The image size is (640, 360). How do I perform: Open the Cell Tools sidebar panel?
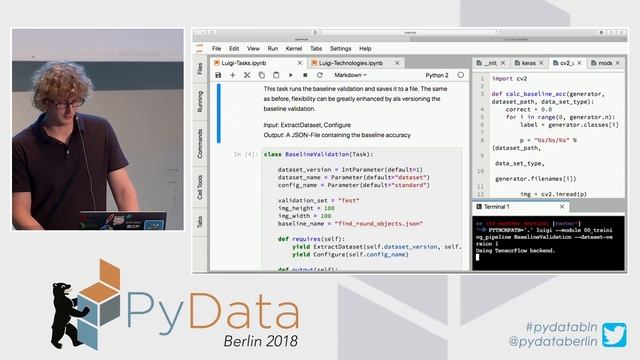[200, 187]
